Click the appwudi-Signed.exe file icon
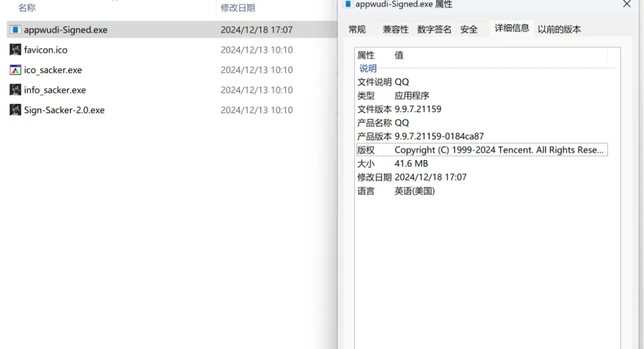 coord(15,30)
